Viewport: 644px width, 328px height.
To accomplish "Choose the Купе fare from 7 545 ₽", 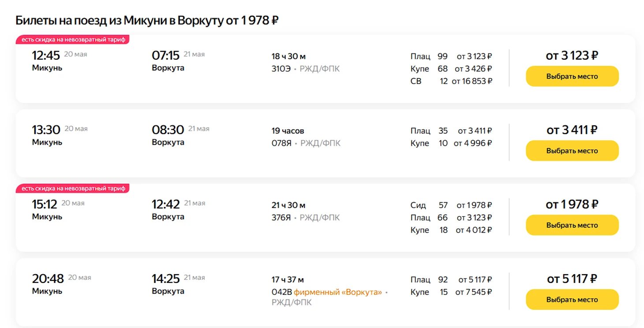I will click(x=451, y=292).
